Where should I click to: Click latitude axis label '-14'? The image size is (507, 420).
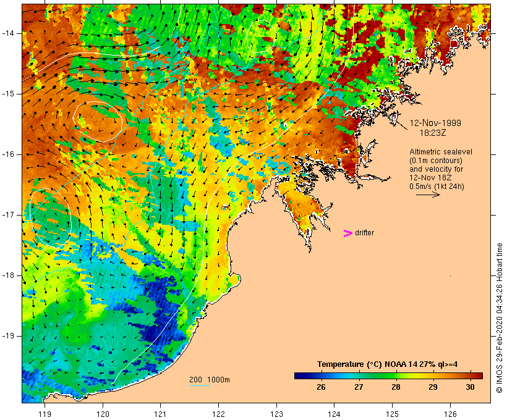click(8, 33)
